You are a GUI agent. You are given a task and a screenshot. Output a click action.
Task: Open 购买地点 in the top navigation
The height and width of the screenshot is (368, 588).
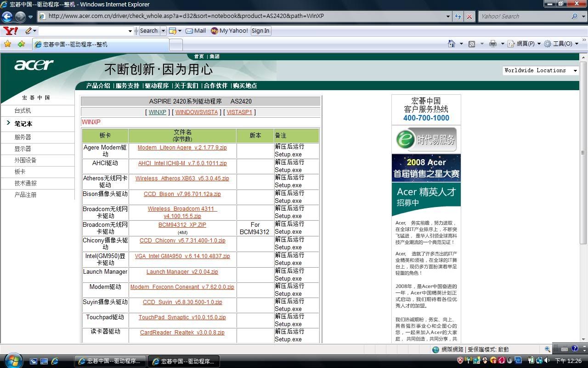pyautogui.click(x=245, y=86)
